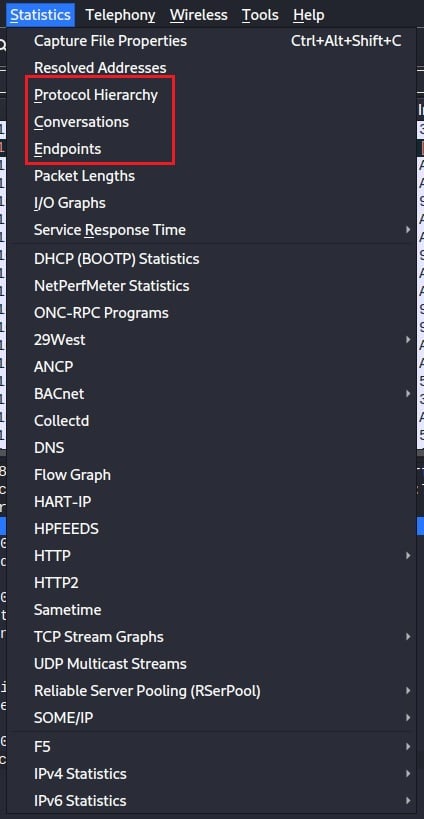Expand the F5 submenu

tap(211, 746)
